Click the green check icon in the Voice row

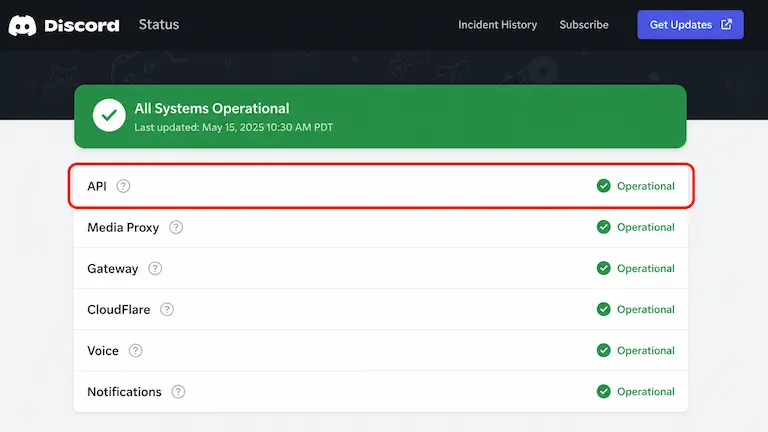pos(603,351)
